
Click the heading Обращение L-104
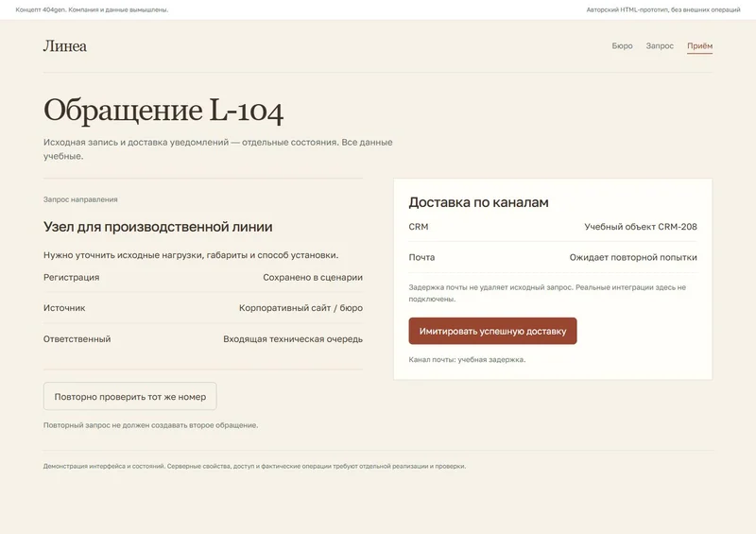tap(163, 111)
